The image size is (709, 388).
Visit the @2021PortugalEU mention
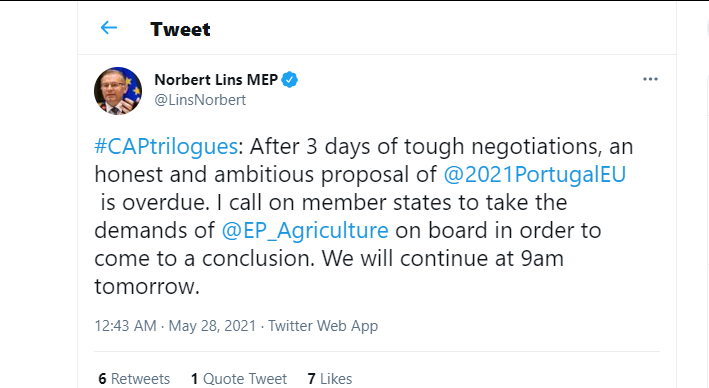[534, 175]
